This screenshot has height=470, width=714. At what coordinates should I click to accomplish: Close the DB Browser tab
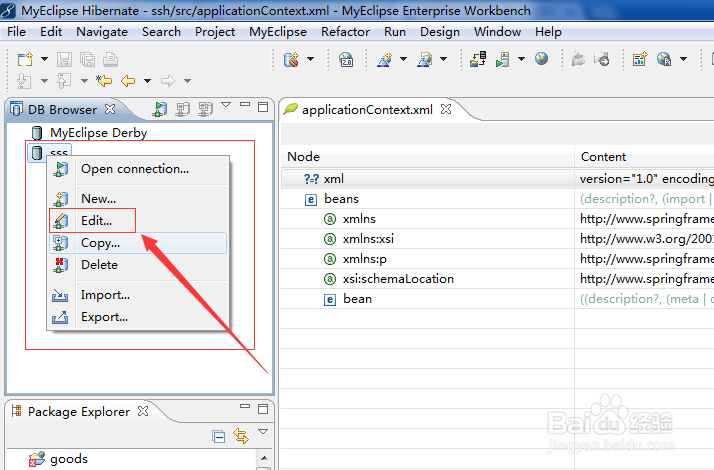[x=110, y=109]
